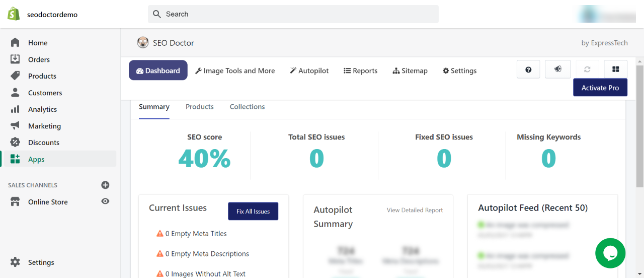The height and width of the screenshot is (278, 644).
Task: Click the Missing Keywords label
Action: (549, 137)
